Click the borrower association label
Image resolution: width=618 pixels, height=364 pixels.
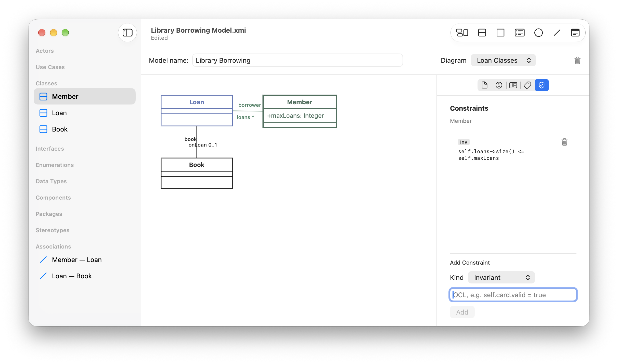click(x=249, y=105)
